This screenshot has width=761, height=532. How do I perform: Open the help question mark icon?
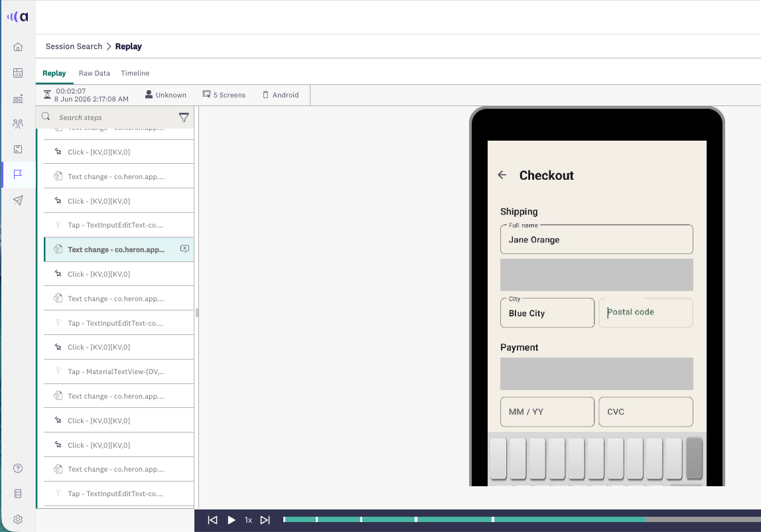tap(18, 468)
